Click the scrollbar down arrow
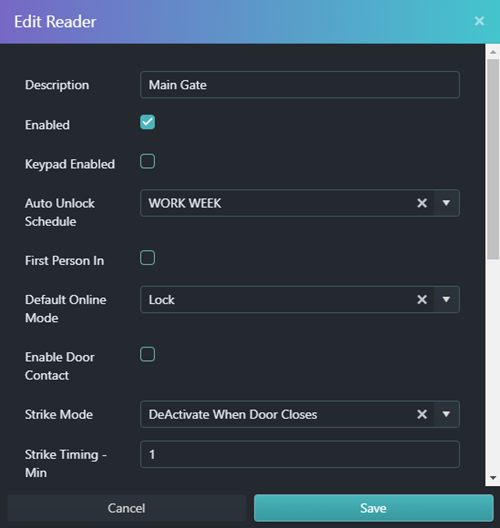This screenshot has width=500, height=528. pyautogui.click(x=493, y=478)
